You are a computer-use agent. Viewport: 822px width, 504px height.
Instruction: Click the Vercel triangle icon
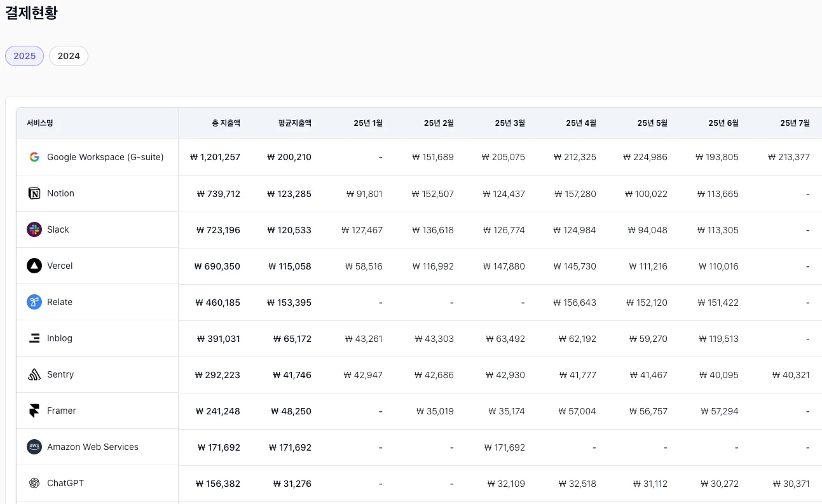pyautogui.click(x=34, y=266)
